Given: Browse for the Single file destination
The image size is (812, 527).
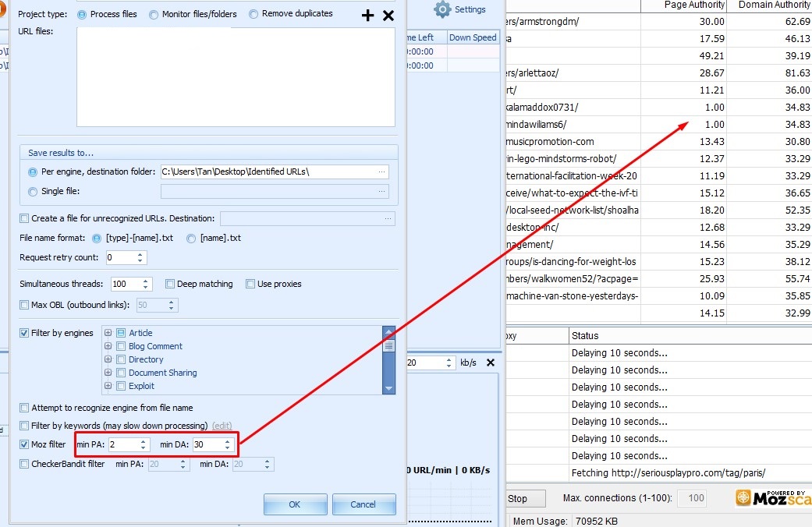Looking at the screenshot, I should (381, 192).
